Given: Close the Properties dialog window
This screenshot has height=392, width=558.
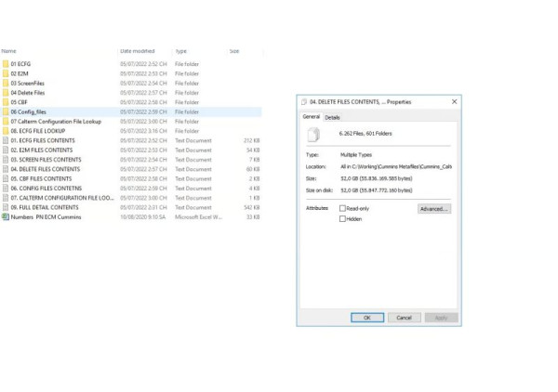Looking at the screenshot, I should pyautogui.click(x=454, y=101).
